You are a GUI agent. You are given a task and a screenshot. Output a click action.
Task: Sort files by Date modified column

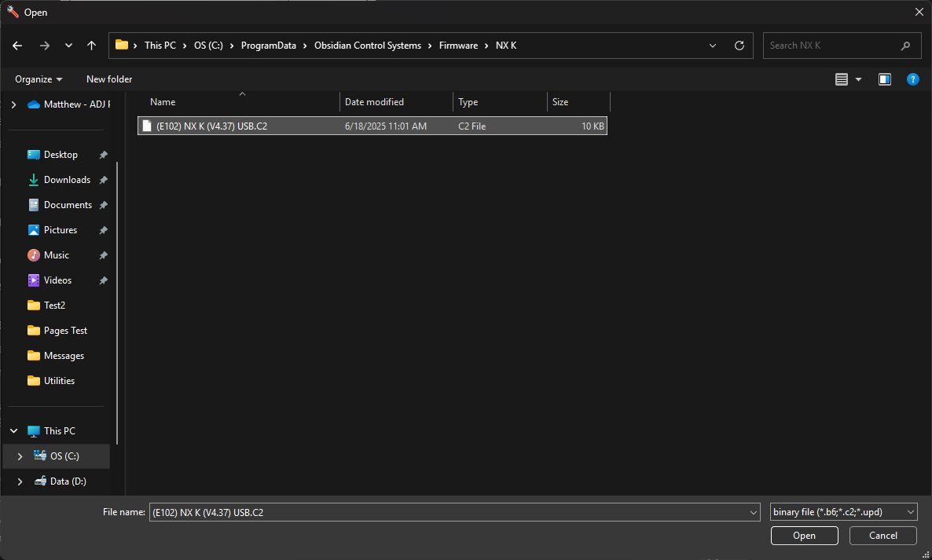click(375, 102)
